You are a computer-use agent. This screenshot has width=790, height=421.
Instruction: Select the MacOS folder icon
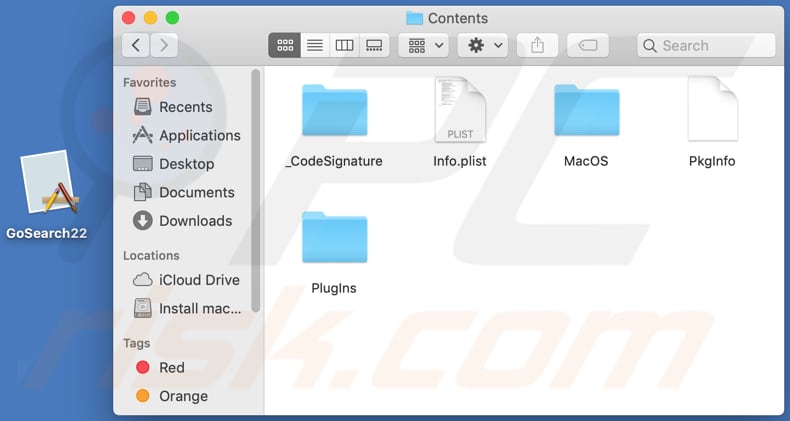(x=586, y=110)
